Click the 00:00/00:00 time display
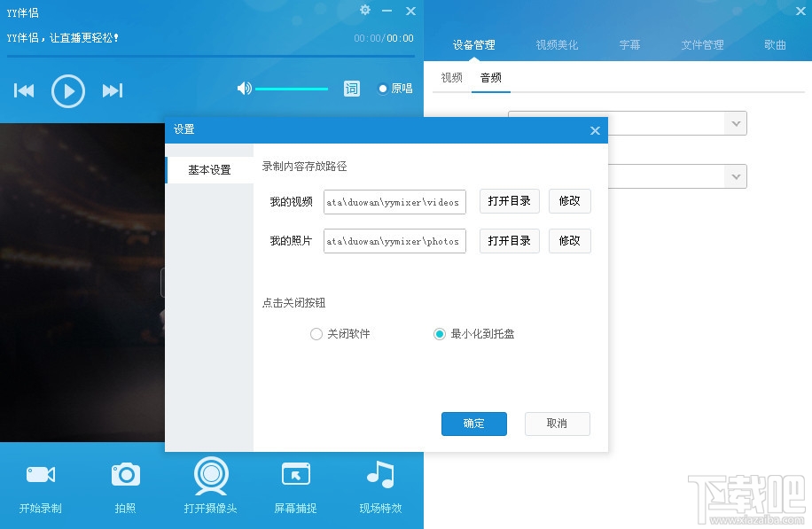Viewport: 812px width, 529px height. 384,38
